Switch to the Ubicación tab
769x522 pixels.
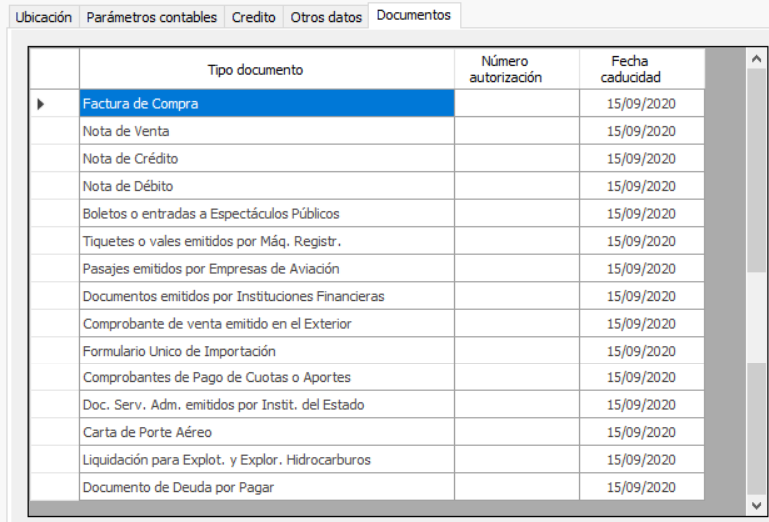click(44, 17)
